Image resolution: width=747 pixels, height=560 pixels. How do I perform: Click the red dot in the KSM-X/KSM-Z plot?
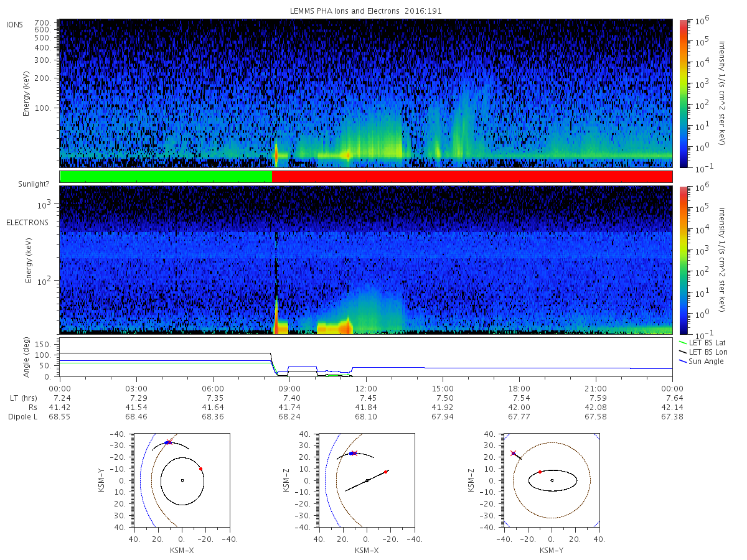386,472
